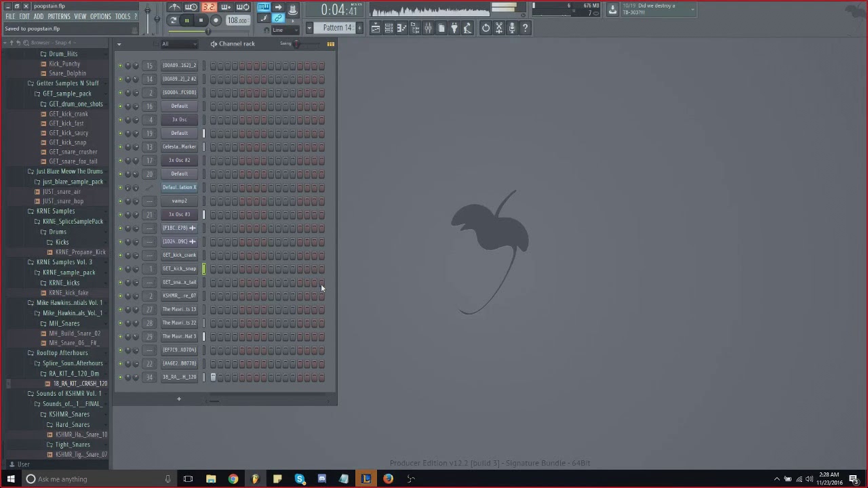This screenshot has height=488, width=868.
Task: Click the step edit arrow icon
Action: (278, 7)
